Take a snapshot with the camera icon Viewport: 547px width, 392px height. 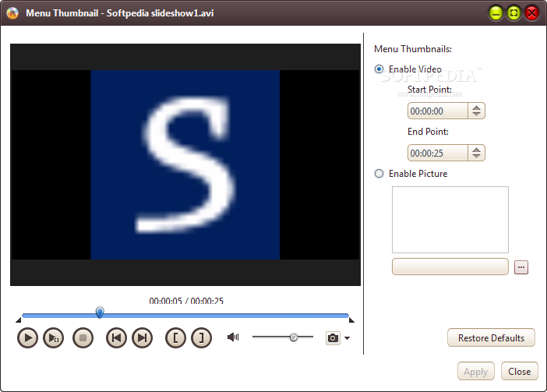click(333, 338)
